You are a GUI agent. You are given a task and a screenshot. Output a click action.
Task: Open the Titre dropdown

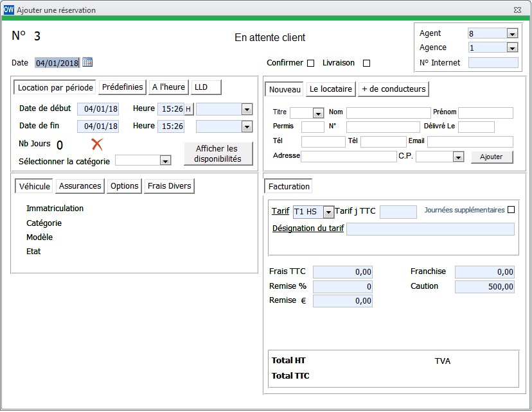[318, 113]
